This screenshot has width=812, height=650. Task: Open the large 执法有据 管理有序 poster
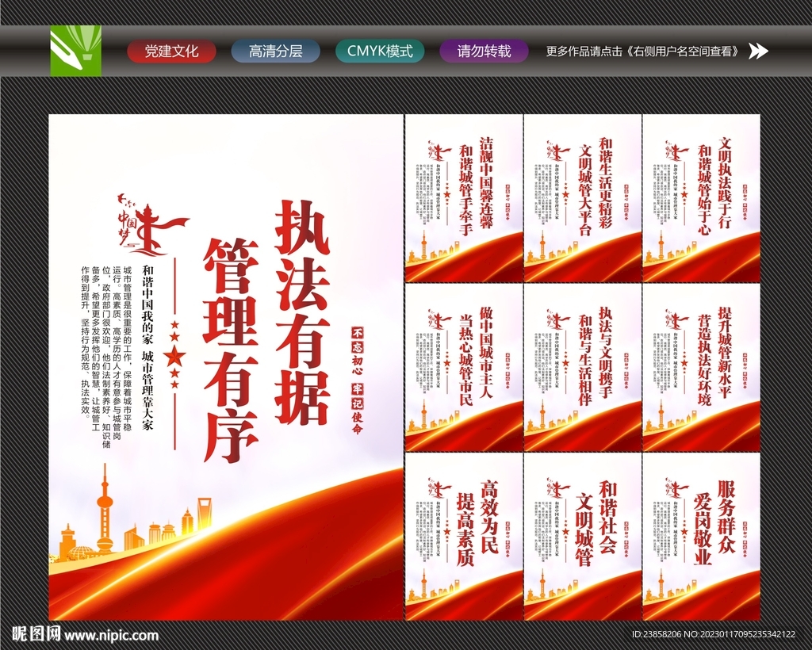(226, 367)
